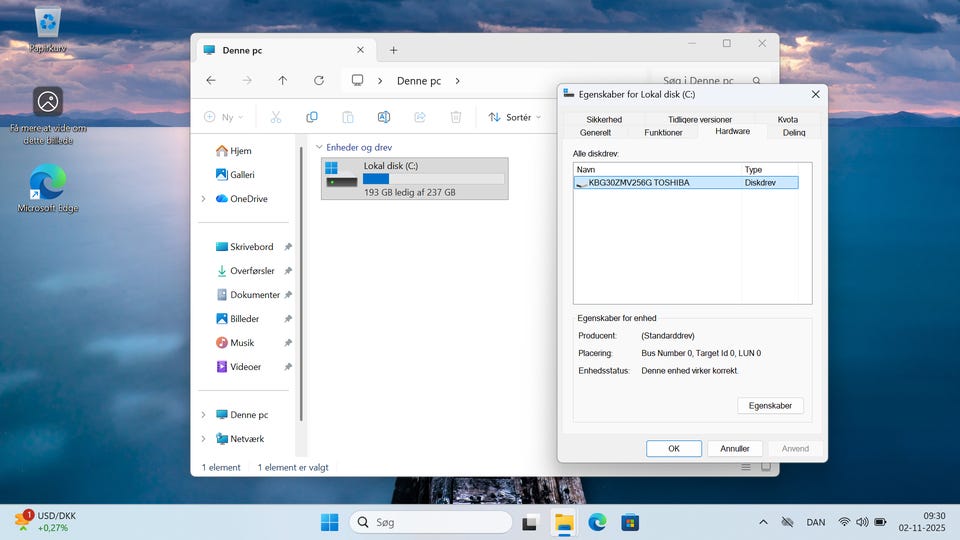960x540 pixels.
Task: Click the Copy icon in Explorer toolbar
Action: point(312,117)
